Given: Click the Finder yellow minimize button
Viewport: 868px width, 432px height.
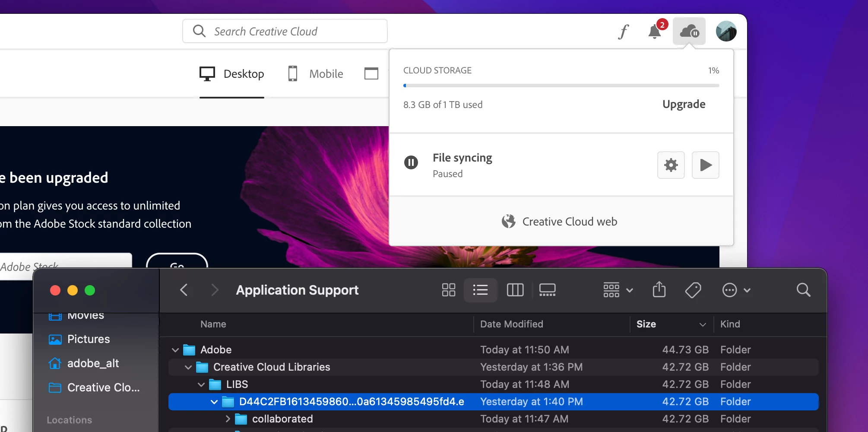Looking at the screenshot, I should coord(73,290).
